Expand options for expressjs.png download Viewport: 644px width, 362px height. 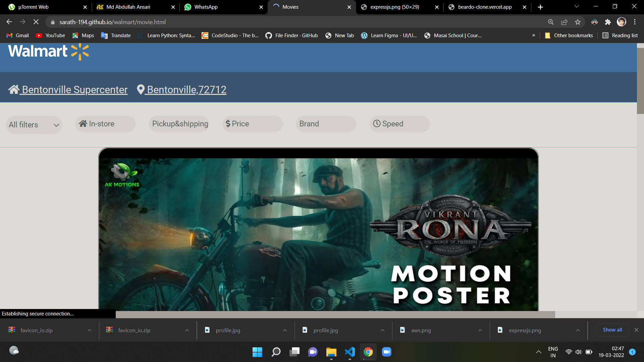point(578,330)
